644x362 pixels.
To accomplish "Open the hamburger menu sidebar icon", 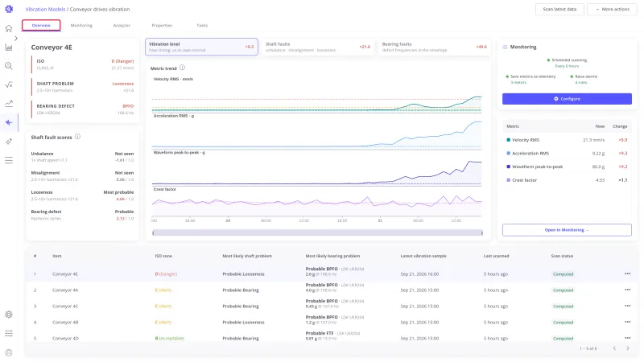I will 9,160.
